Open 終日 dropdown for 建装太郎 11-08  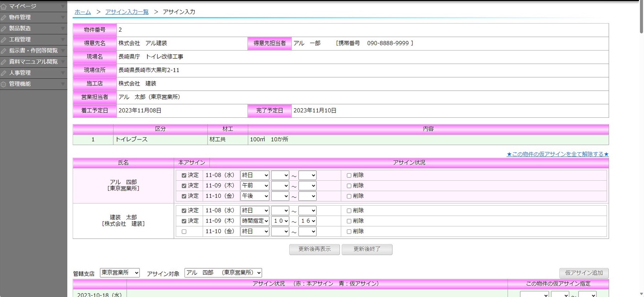click(255, 210)
